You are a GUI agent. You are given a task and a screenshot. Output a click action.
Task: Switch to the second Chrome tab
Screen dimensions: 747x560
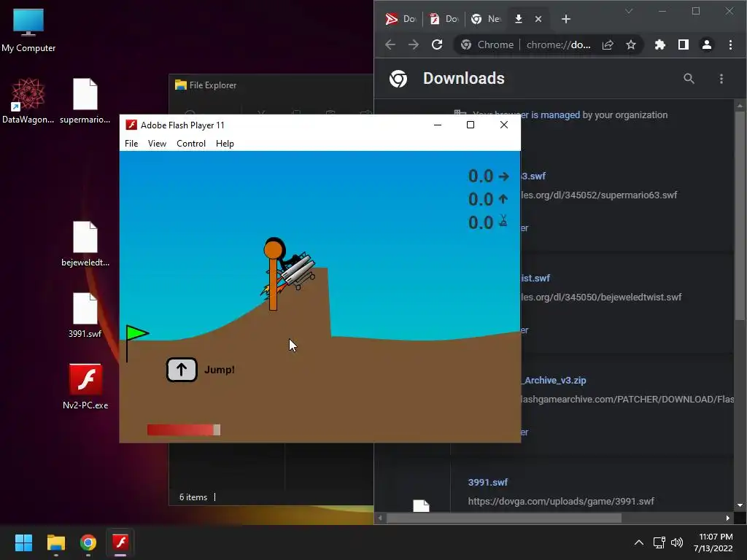(443, 18)
